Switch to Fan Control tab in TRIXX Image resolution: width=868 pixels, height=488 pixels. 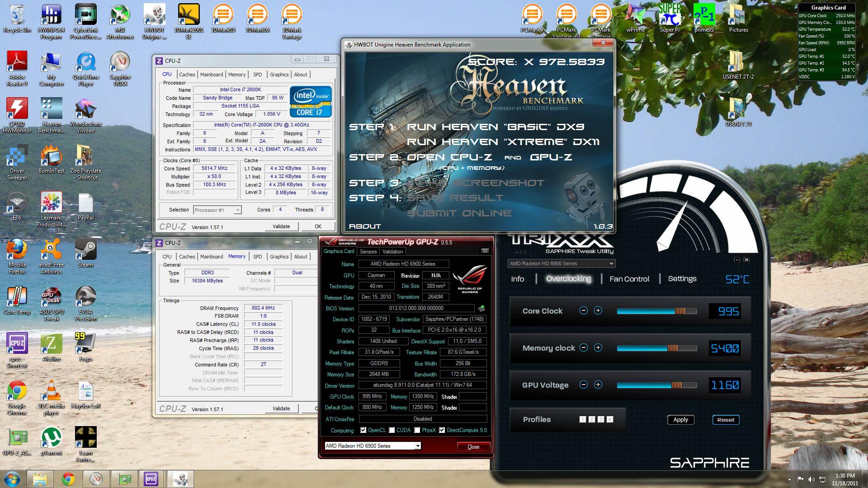pos(629,279)
